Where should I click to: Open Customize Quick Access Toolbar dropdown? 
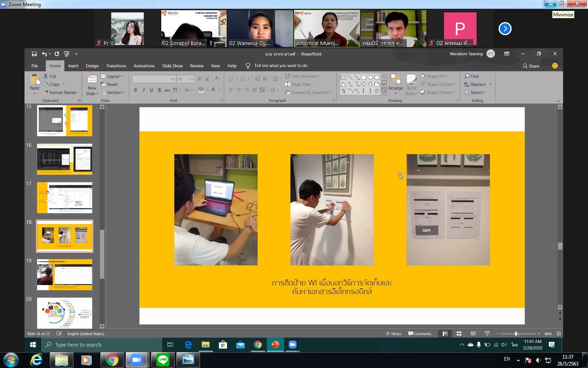[x=76, y=54]
